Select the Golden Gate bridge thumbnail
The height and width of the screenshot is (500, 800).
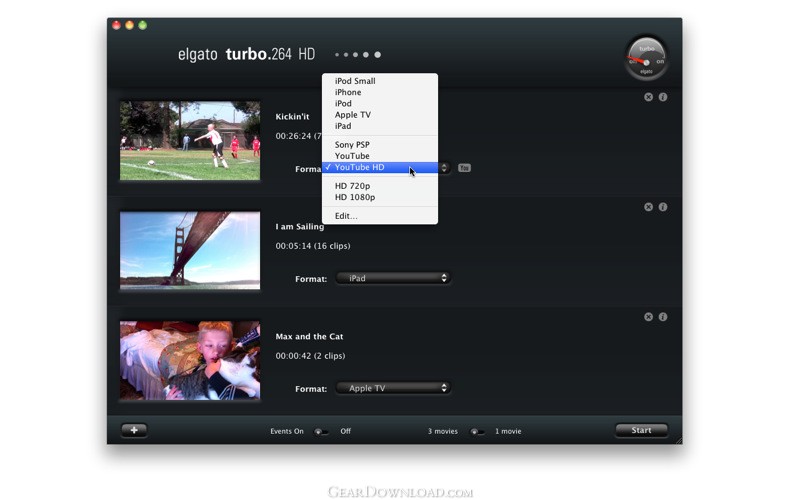tap(190, 251)
